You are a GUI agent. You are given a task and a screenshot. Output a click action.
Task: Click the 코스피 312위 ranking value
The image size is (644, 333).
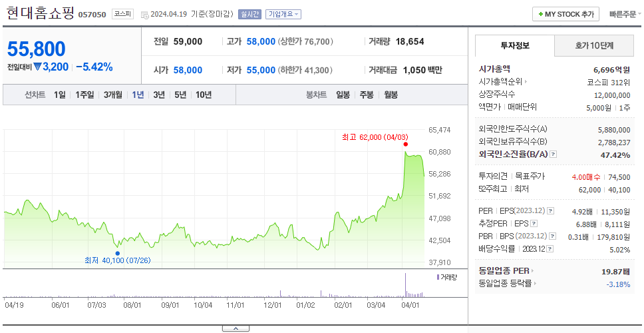pos(609,82)
